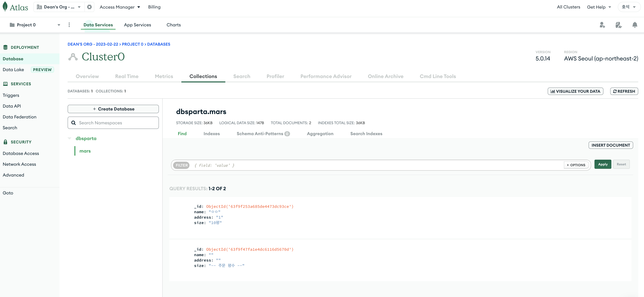The image size is (644, 297).
Task: Open the Real Time tab
Action: coord(127,76)
